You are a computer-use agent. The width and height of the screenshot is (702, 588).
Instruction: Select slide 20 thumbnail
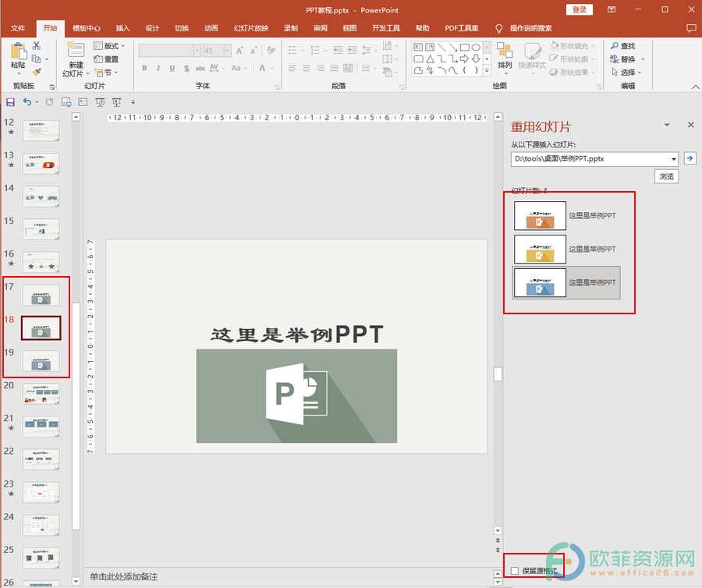(x=41, y=394)
